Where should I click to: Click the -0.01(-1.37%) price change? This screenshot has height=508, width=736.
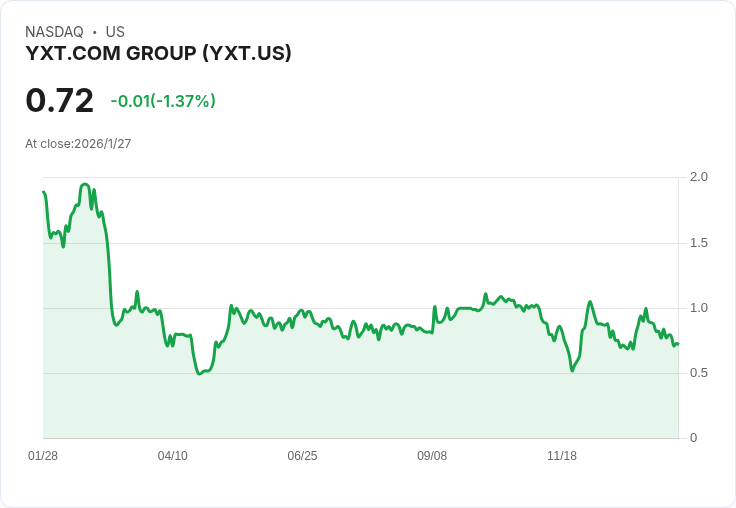(x=163, y=101)
